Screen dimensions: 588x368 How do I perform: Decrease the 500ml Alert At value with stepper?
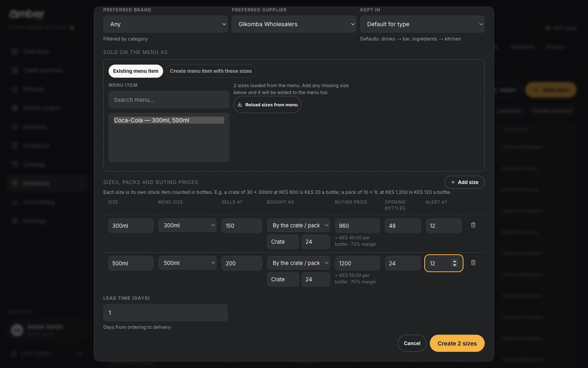454,265
